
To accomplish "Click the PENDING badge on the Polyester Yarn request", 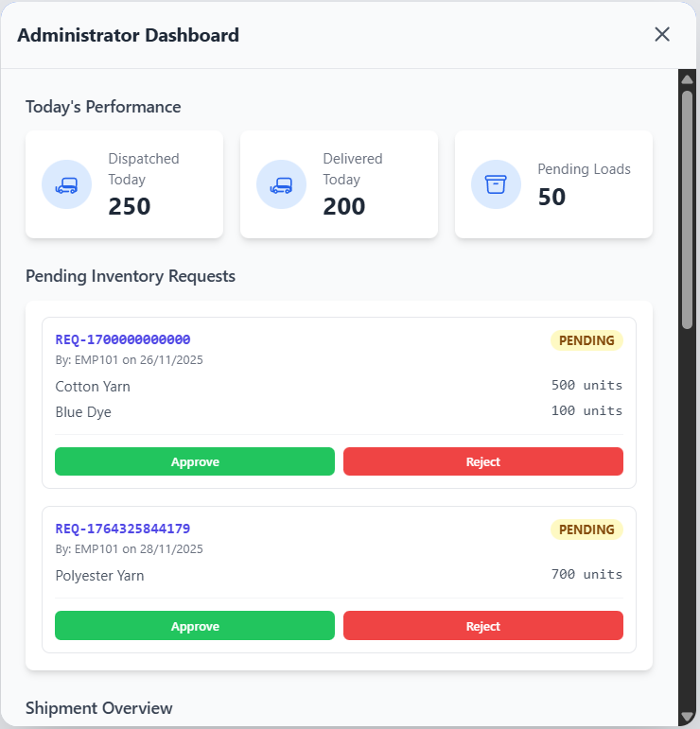I will pyautogui.click(x=586, y=529).
